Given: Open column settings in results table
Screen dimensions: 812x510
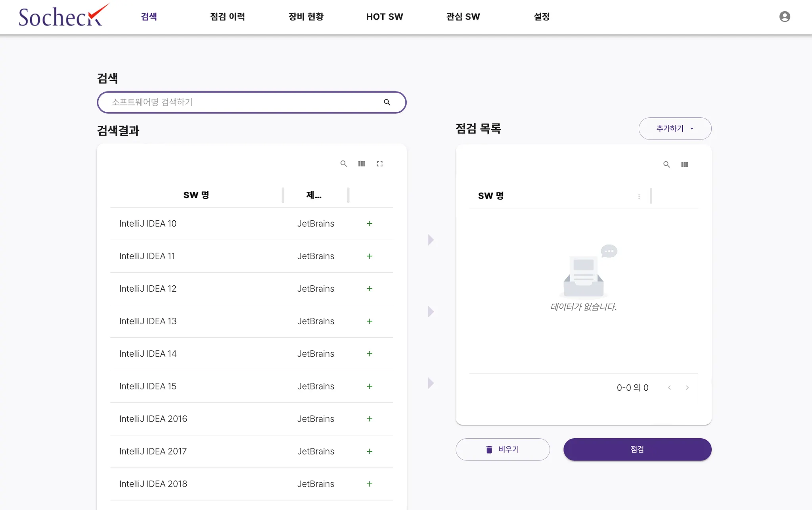Looking at the screenshot, I should pos(362,164).
